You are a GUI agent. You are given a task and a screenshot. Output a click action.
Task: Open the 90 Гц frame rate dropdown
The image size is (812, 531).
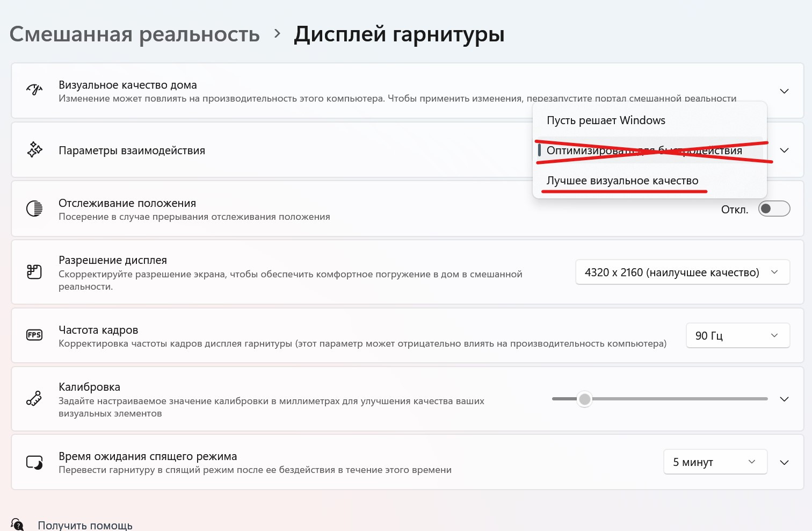pyautogui.click(x=738, y=335)
